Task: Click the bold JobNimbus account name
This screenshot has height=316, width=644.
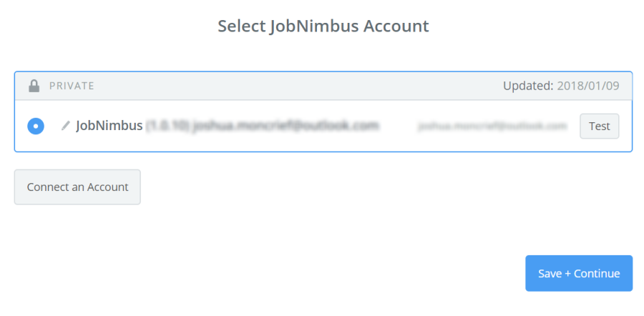Action: point(109,126)
